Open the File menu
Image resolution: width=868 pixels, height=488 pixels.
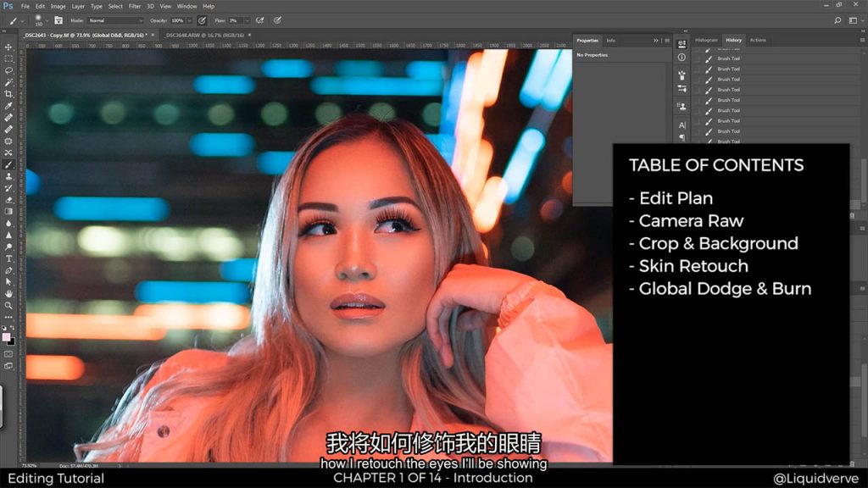click(x=25, y=6)
